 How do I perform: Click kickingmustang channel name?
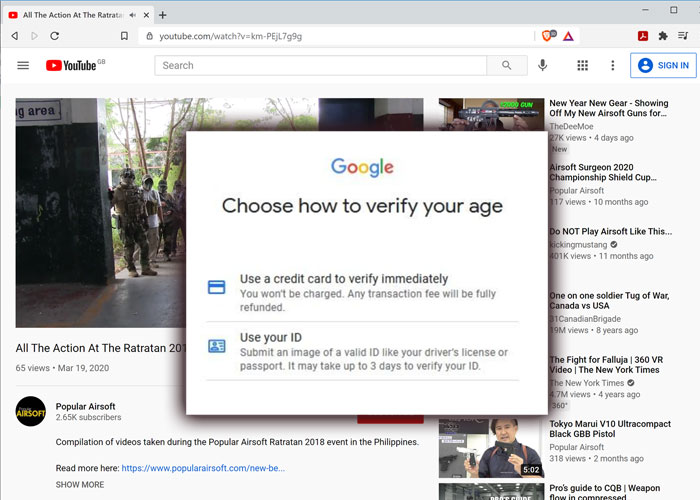578,245
